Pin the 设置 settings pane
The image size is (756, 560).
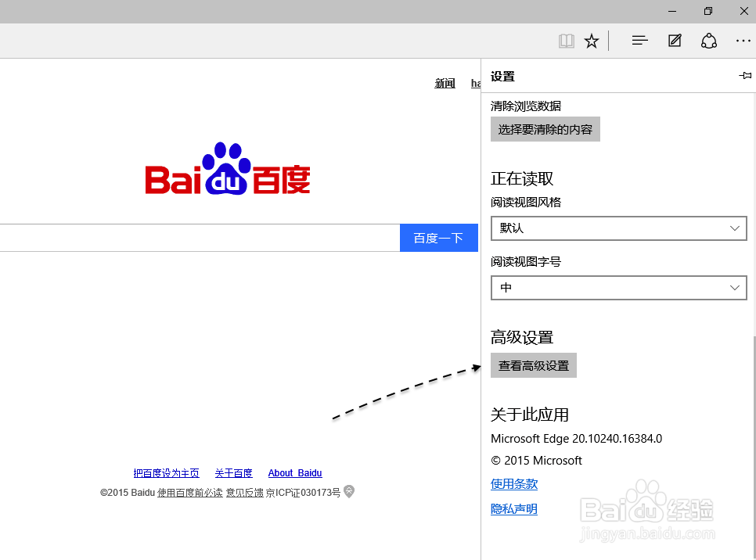[x=745, y=76]
